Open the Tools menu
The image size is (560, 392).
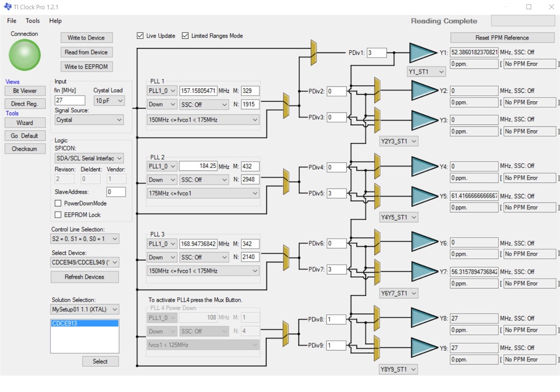[33, 20]
